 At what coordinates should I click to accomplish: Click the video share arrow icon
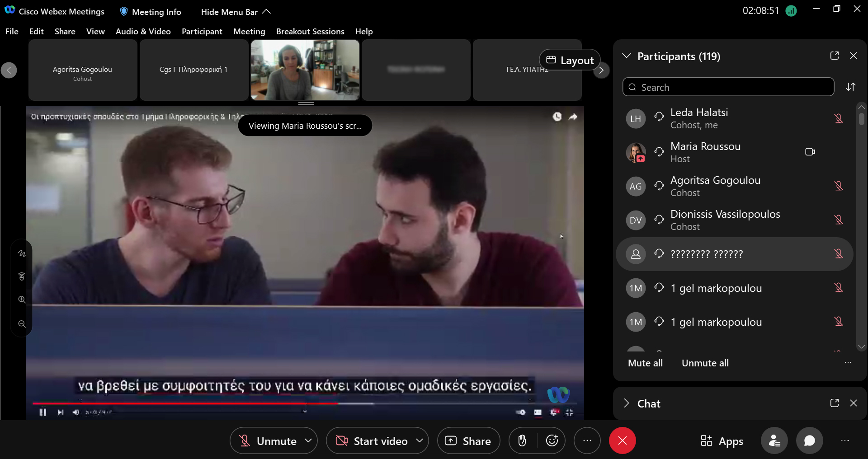573,117
